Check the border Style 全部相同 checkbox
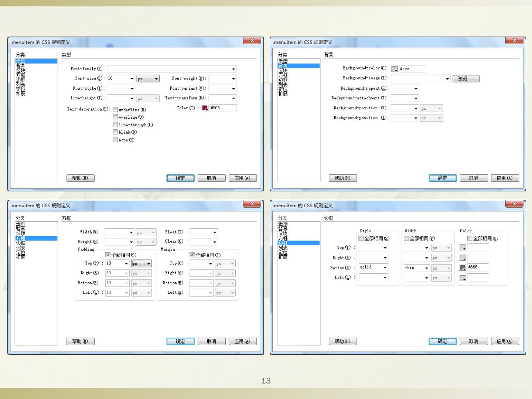The width and height of the screenshot is (532, 399). (x=361, y=238)
